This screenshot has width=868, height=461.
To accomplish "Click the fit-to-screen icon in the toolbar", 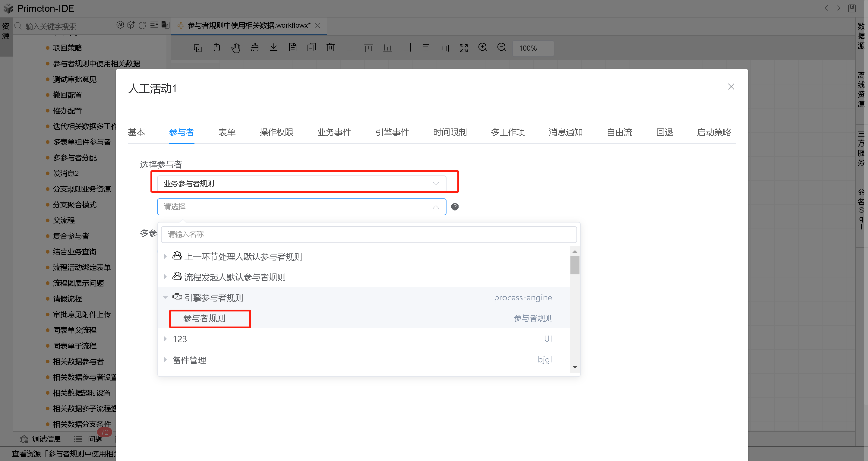I will [x=464, y=48].
